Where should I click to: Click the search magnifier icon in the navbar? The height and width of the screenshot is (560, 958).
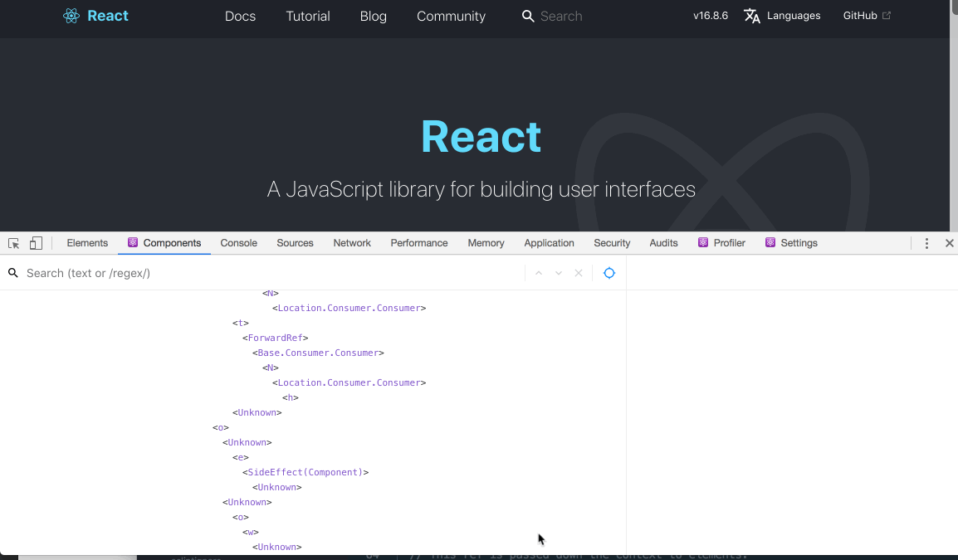(x=527, y=16)
